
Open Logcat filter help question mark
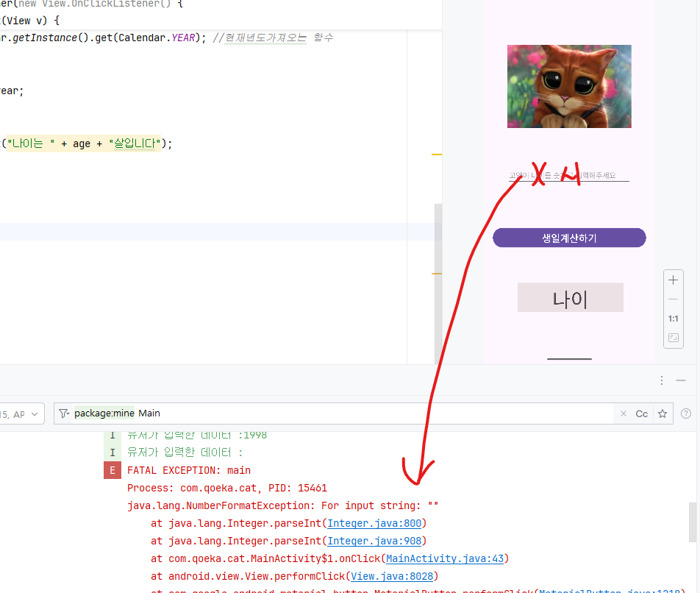point(686,413)
